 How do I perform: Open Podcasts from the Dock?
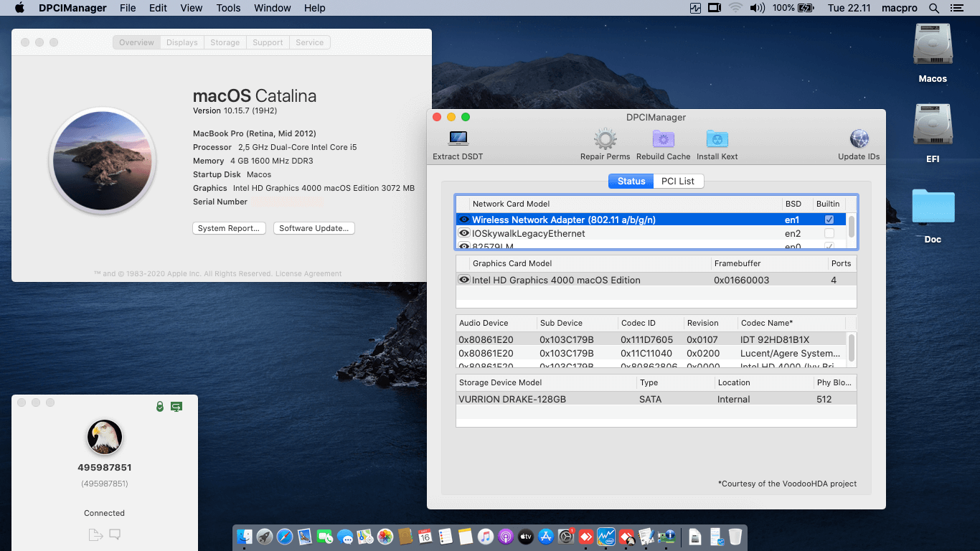506,536
